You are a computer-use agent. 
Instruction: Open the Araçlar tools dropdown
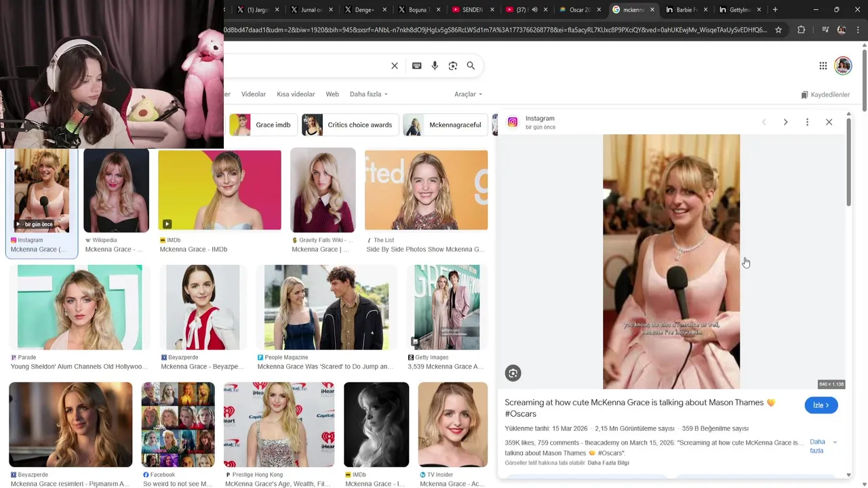coord(468,94)
